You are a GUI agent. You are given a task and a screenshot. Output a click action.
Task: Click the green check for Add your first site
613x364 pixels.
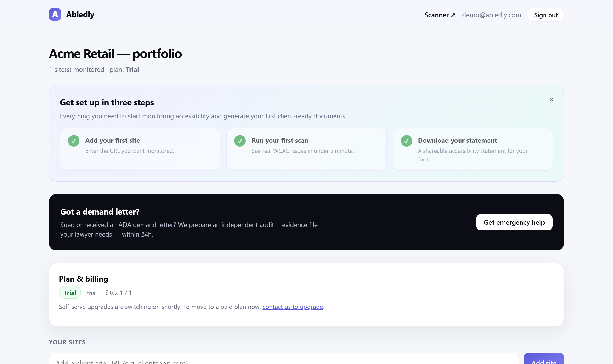point(74,141)
